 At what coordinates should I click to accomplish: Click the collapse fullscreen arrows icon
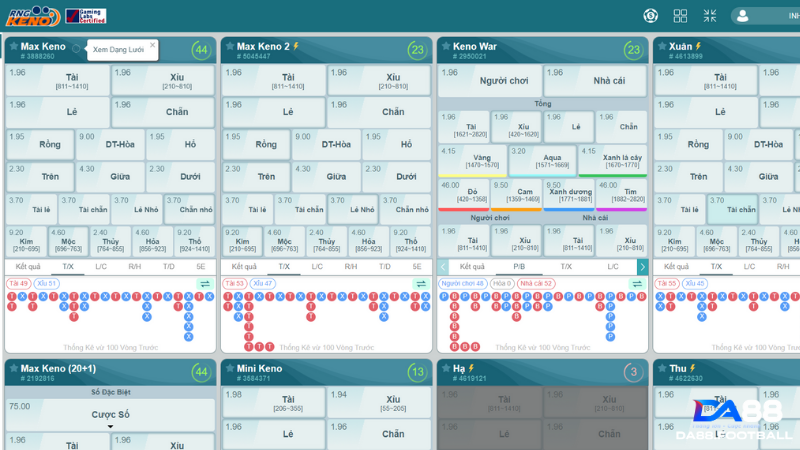coord(709,16)
